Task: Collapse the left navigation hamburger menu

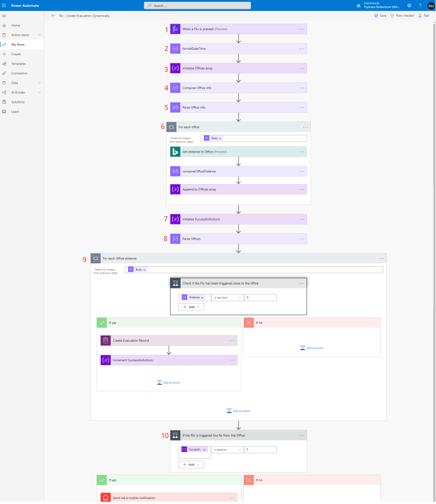Action: click(x=4, y=16)
